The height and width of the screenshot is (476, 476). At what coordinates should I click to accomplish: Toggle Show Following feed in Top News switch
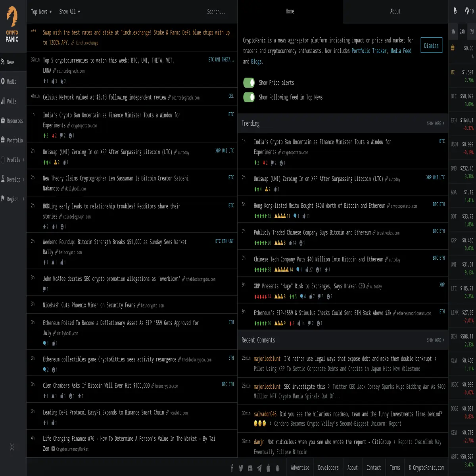click(249, 97)
